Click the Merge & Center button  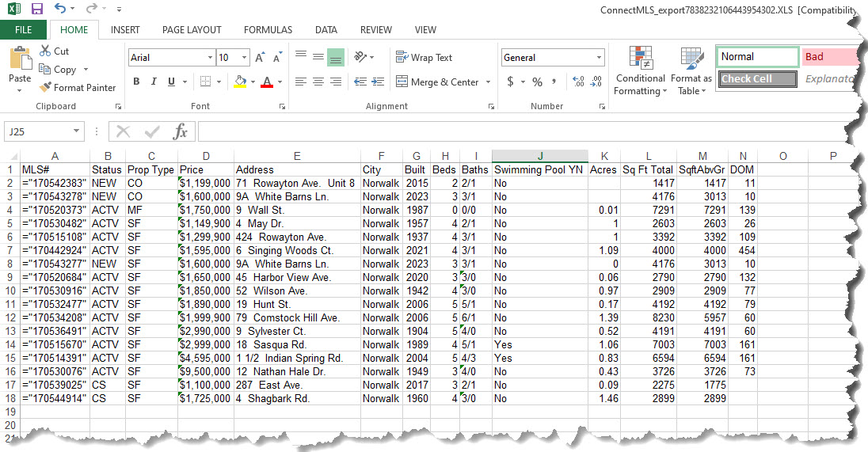pyautogui.click(x=437, y=82)
